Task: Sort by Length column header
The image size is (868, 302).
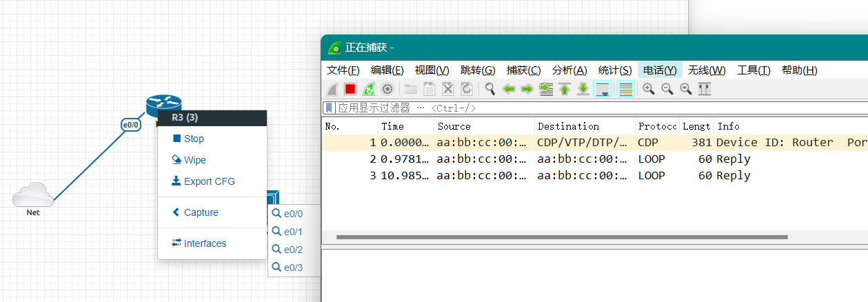Action: pos(696,126)
